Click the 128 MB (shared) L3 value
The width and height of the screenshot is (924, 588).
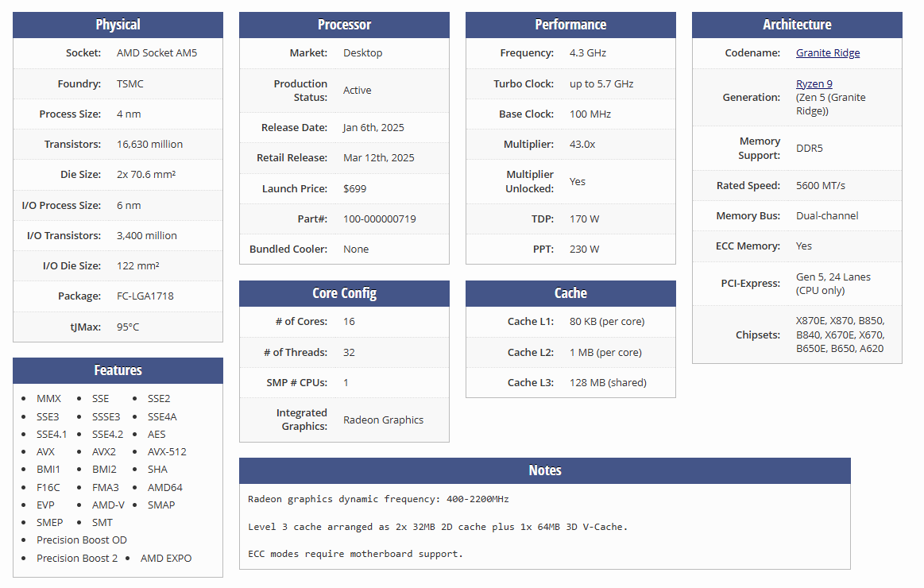coord(608,383)
